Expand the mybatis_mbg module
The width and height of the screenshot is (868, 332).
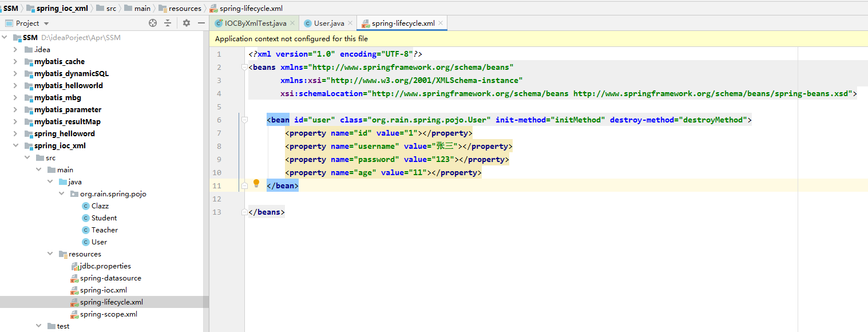pos(16,98)
